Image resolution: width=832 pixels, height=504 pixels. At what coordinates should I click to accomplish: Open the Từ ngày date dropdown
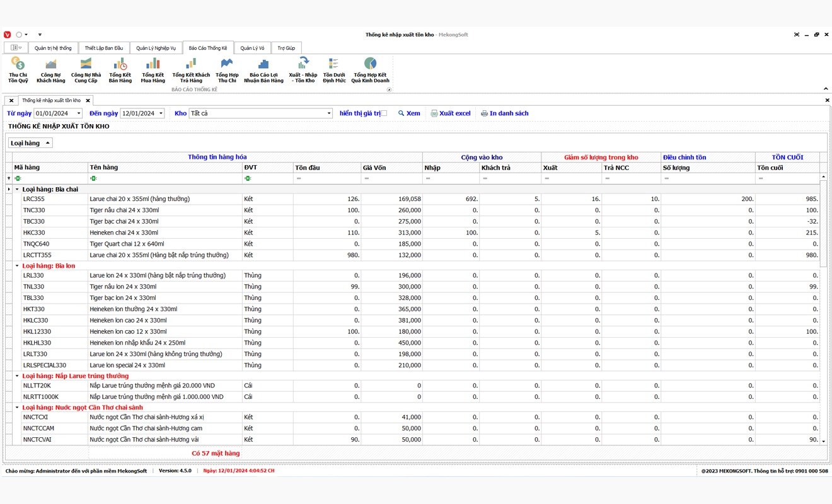click(x=78, y=113)
